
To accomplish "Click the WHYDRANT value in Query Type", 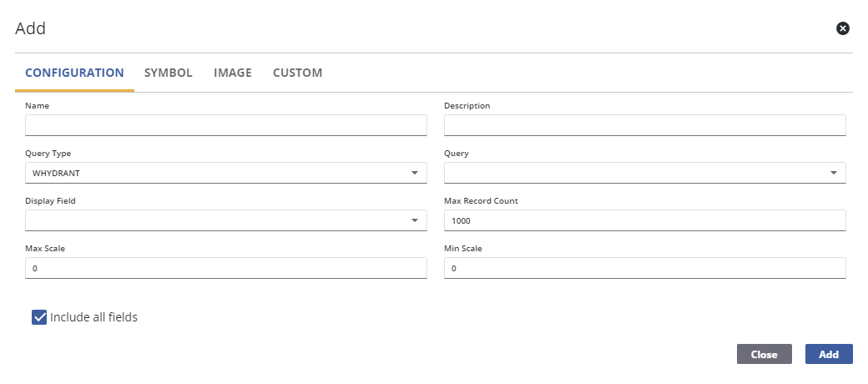I will pyautogui.click(x=57, y=173).
